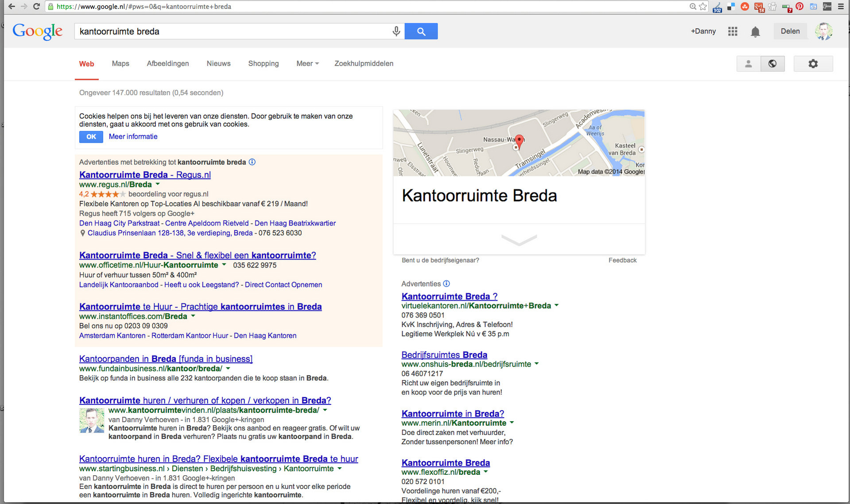Go back with the browser back arrow
This screenshot has width=850, height=504.
tap(12, 7)
